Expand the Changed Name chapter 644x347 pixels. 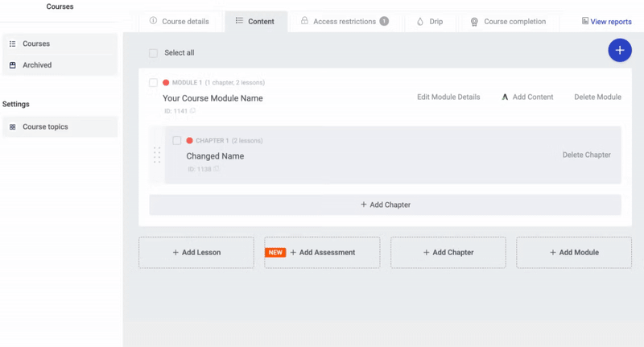pos(215,156)
